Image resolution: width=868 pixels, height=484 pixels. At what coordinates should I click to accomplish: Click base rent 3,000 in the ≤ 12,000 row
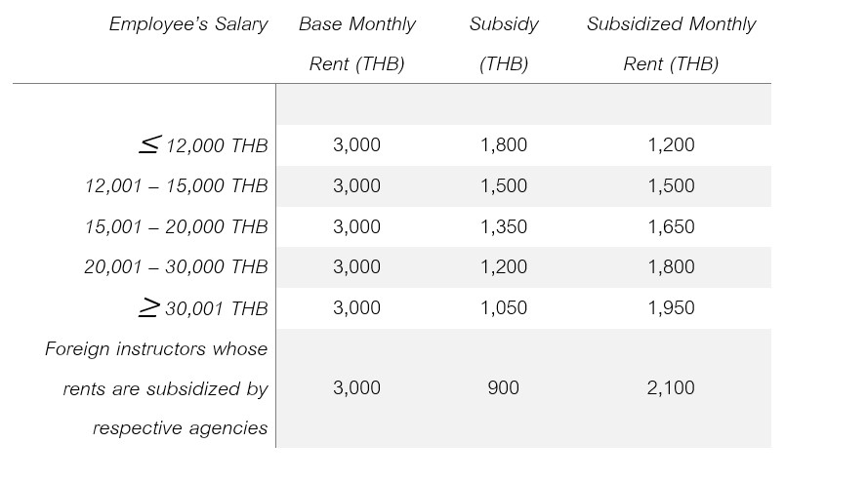pyautogui.click(x=356, y=145)
